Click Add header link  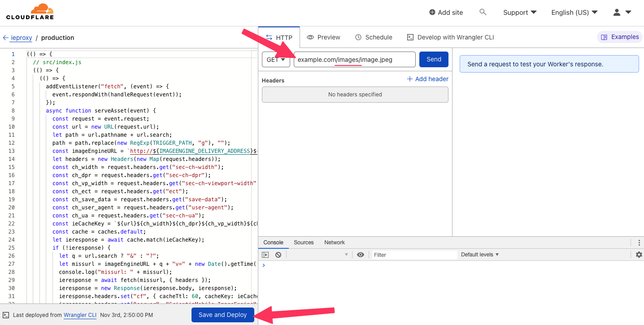pyautogui.click(x=427, y=79)
